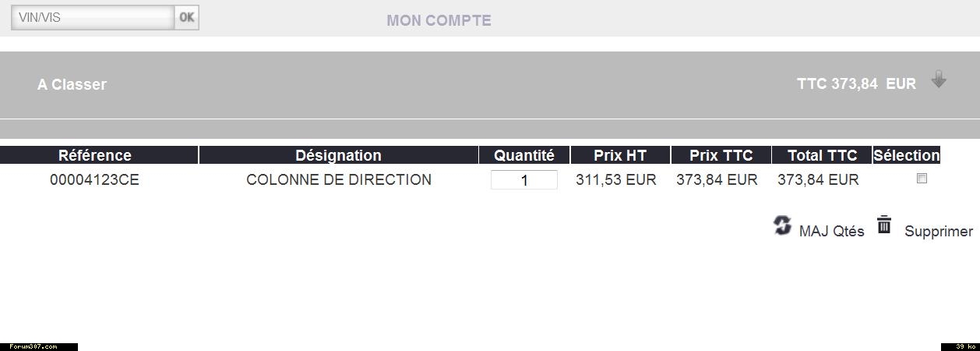Click the trash can delete icon
Image resolution: width=980 pixels, height=351 pixels.
click(884, 225)
